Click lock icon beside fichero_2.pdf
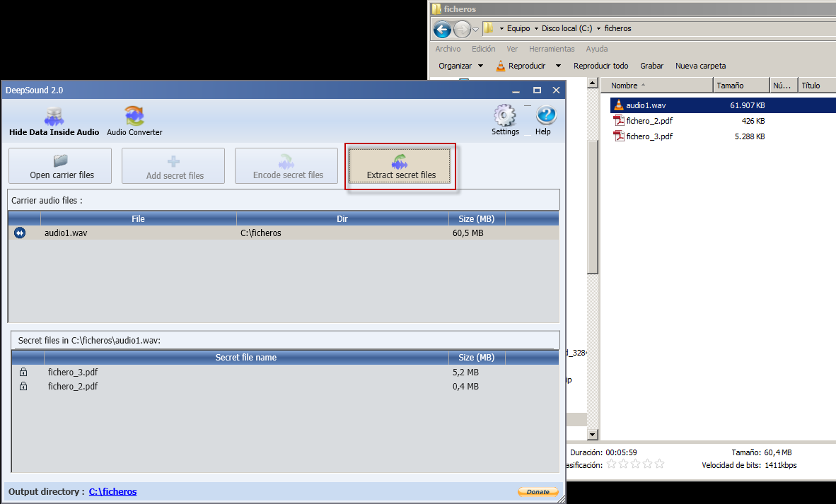Image resolution: width=836 pixels, height=504 pixels. pyautogui.click(x=23, y=386)
